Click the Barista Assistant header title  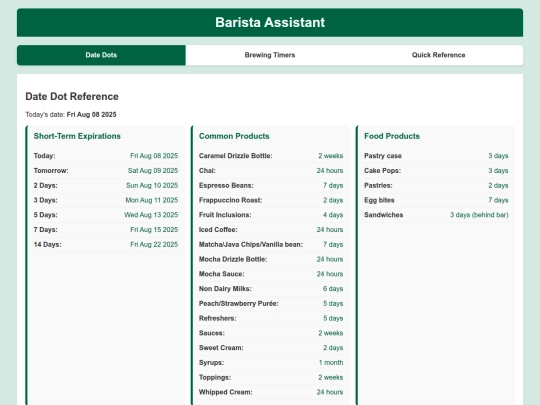[x=270, y=22]
